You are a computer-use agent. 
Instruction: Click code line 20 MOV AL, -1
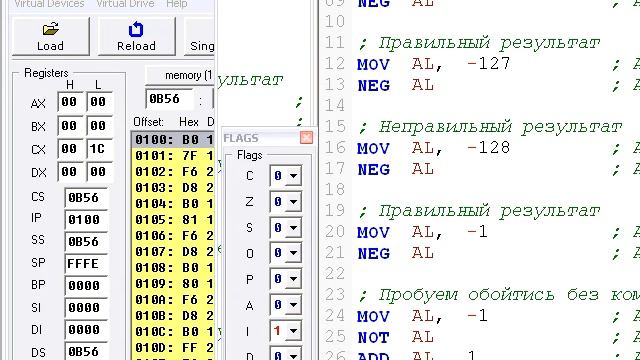pyautogui.click(x=422, y=232)
